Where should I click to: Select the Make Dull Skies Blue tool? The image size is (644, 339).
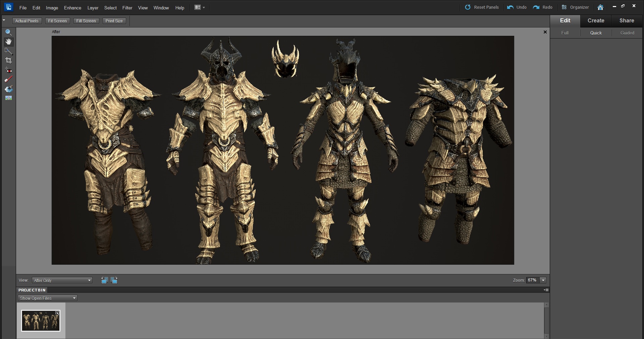[x=8, y=89]
